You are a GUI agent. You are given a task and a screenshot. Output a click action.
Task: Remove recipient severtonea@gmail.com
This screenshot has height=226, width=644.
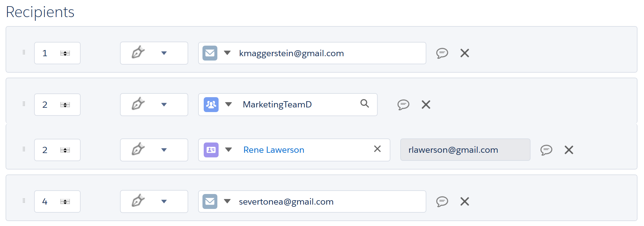click(465, 201)
